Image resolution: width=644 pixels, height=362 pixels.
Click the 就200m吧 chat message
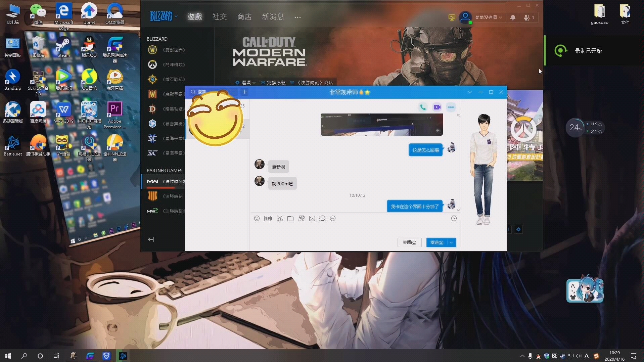[282, 184]
